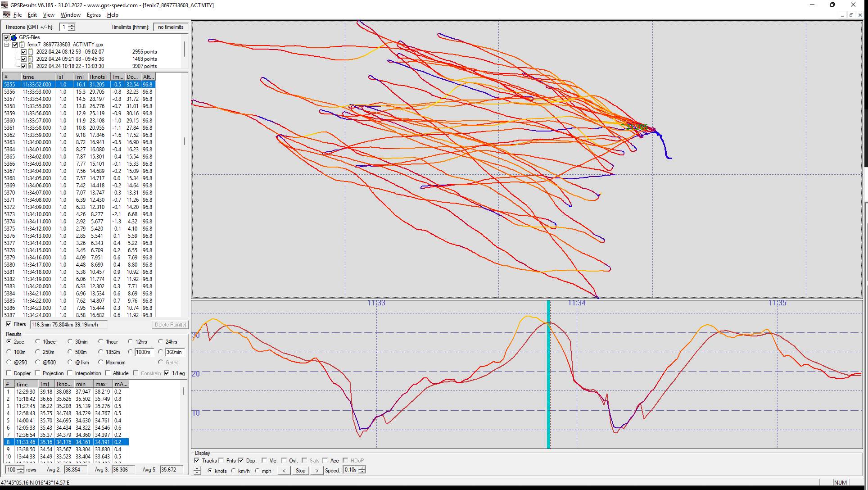Collapse the fenix7 gpx file tree node
Screen dimensions: 868x490
(x=7, y=45)
